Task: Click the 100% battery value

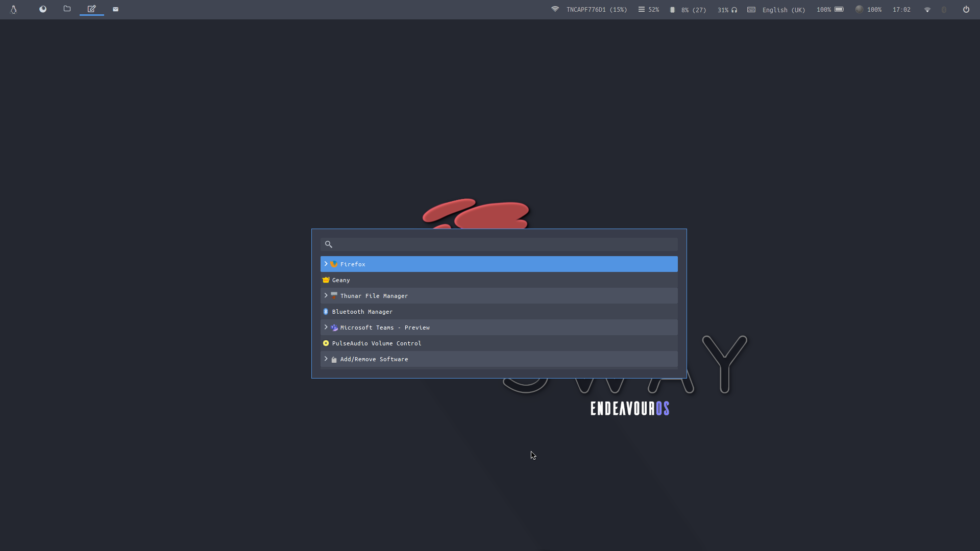Action: 824,10
